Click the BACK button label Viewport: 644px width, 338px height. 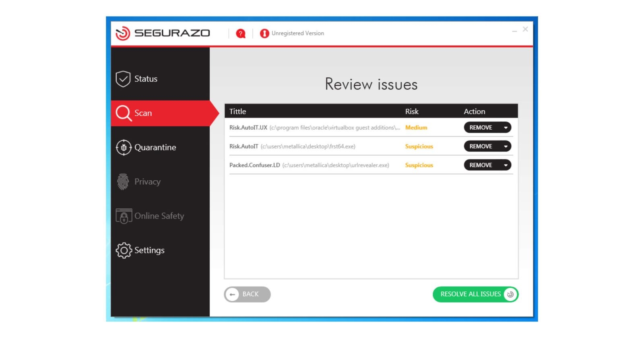pos(250,294)
